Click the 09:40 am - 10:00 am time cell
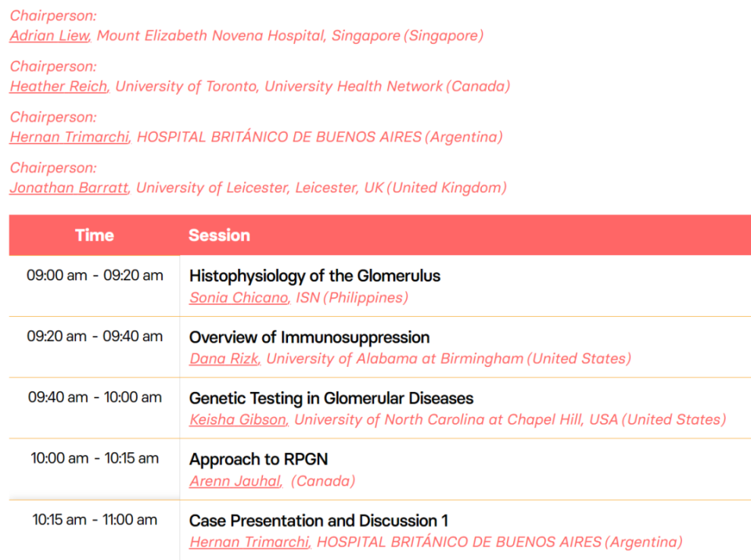Viewport: 751px width, 560px height. [x=95, y=397]
